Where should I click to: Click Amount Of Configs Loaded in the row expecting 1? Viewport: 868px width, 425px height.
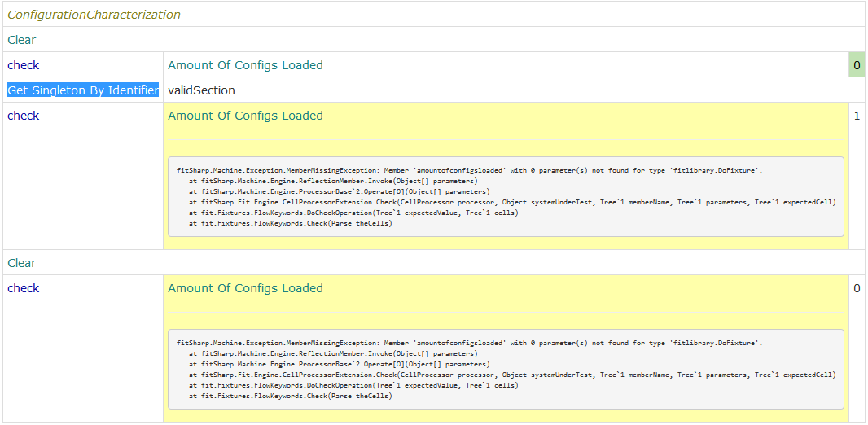pos(245,116)
